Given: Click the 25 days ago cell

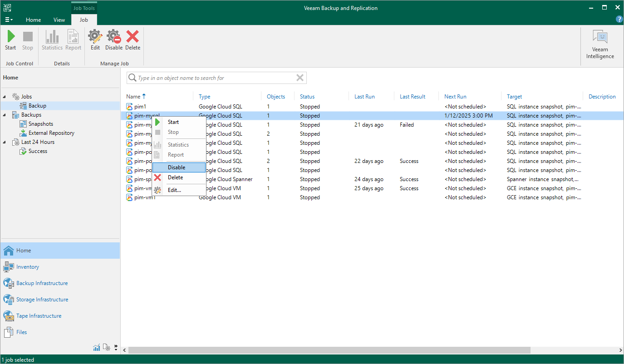Looking at the screenshot, I should click(369, 188).
